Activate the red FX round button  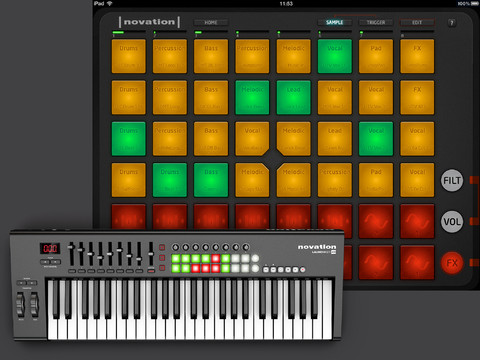(452, 263)
